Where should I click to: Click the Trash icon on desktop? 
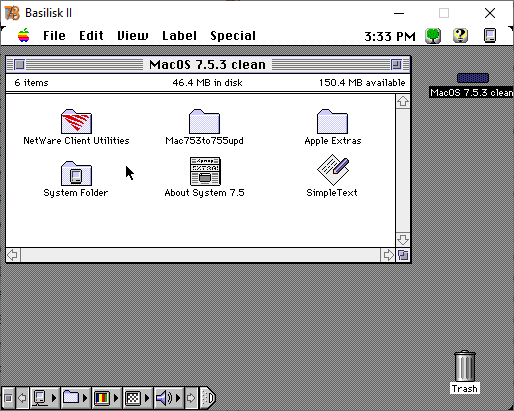tap(465, 366)
